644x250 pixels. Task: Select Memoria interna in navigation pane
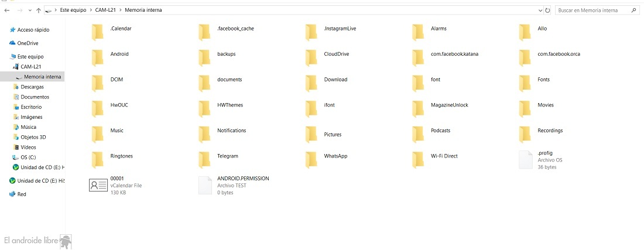point(32,77)
